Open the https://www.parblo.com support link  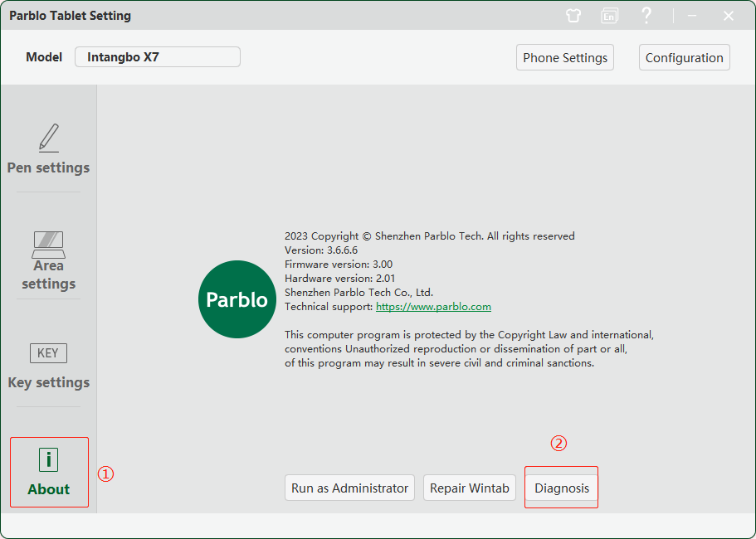point(433,306)
